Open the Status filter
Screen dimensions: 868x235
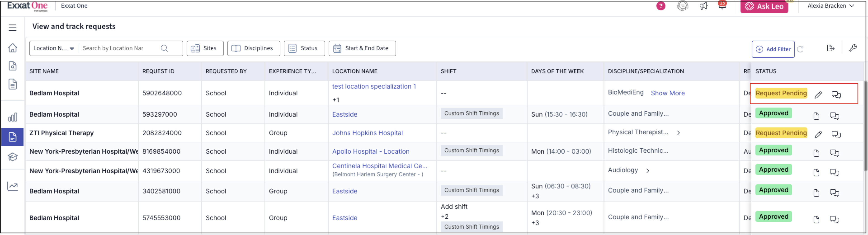tap(304, 49)
